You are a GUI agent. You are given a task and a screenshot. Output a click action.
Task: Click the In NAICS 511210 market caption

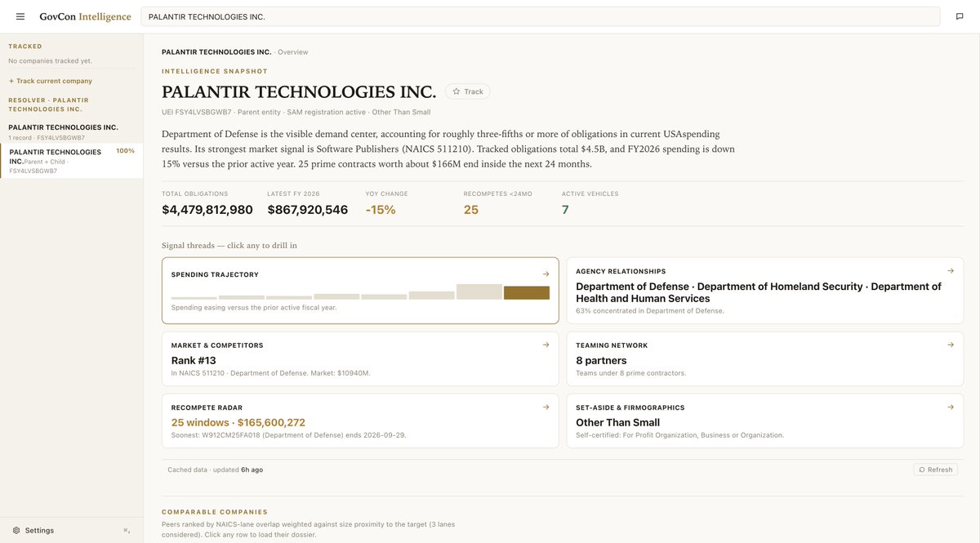(x=271, y=373)
